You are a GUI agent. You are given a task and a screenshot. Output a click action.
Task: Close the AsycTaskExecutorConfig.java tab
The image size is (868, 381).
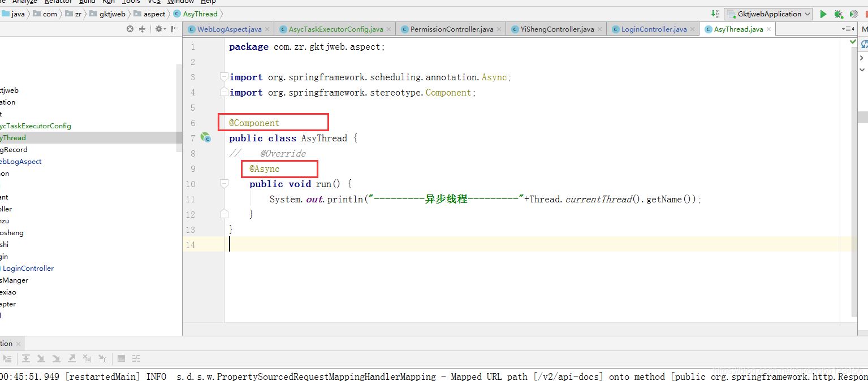pyautogui.click(x=388, y=29)
